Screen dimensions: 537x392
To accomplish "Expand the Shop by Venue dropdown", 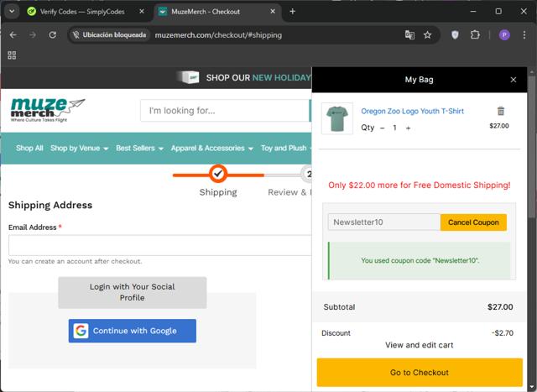I will tap(79, 148).
